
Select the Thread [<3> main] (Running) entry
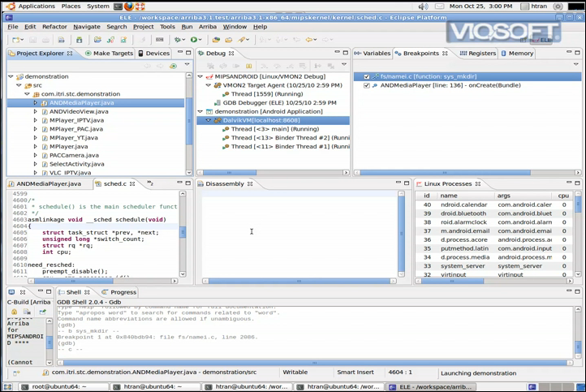[x=274, y=129]
